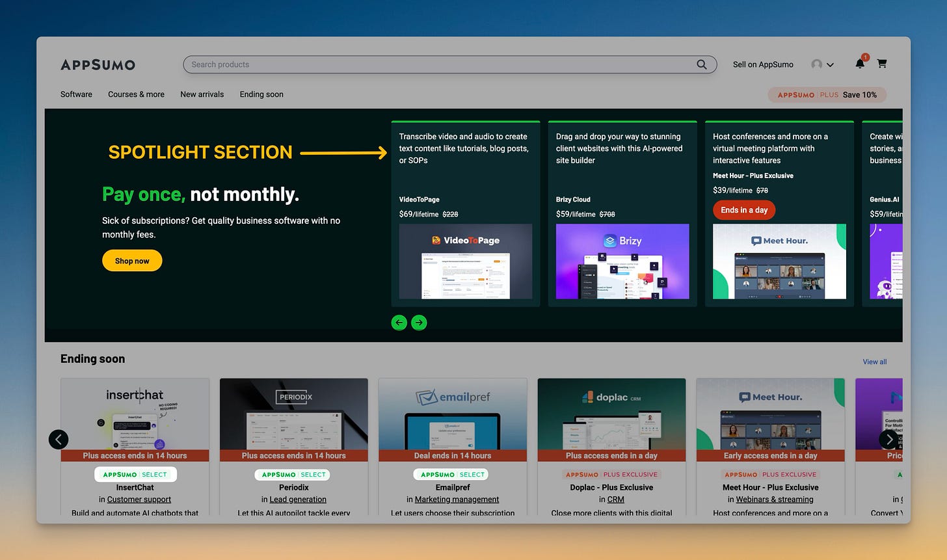Click the AppSumo logo
Image resolution: width=947 pixels, height=560 pixels.
tap(98, 64)
